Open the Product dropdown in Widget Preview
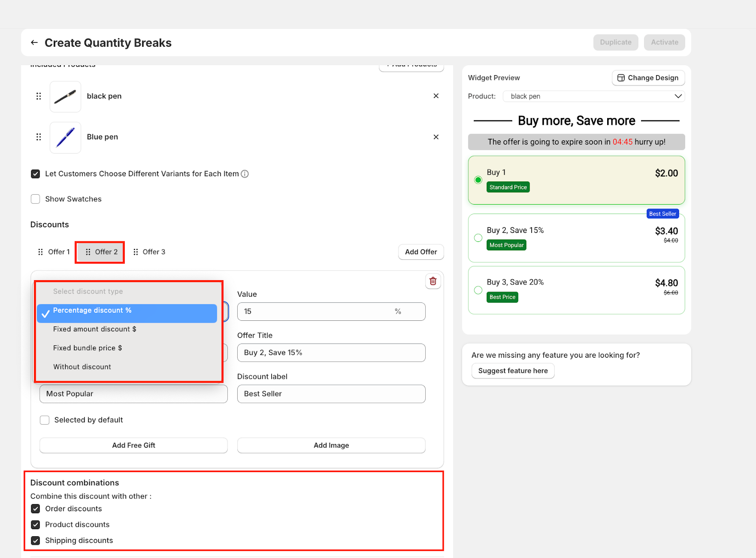 [x=593, y=96]
